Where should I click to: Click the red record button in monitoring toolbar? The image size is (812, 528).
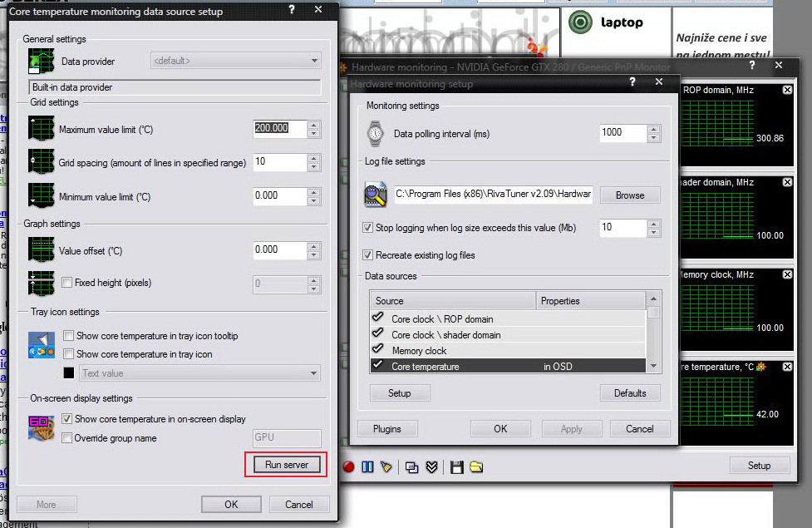[348, 466]
